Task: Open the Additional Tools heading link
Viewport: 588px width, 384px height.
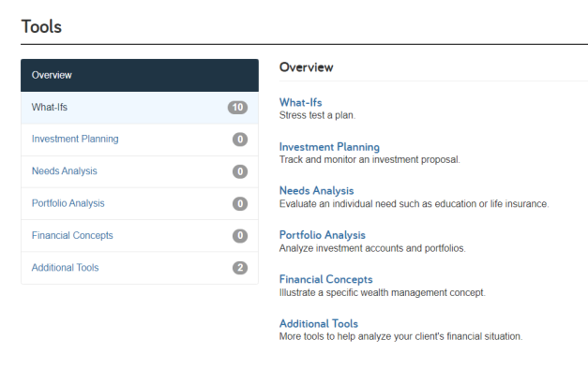Action: 319,324
